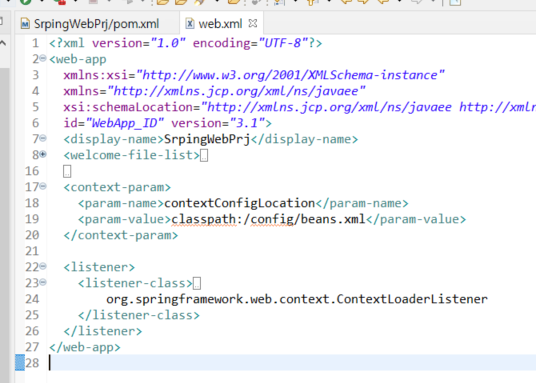The image size is (536, 383).
Task: Expand the folded welcome-file-list at line 8
Action: pos(43,154)
